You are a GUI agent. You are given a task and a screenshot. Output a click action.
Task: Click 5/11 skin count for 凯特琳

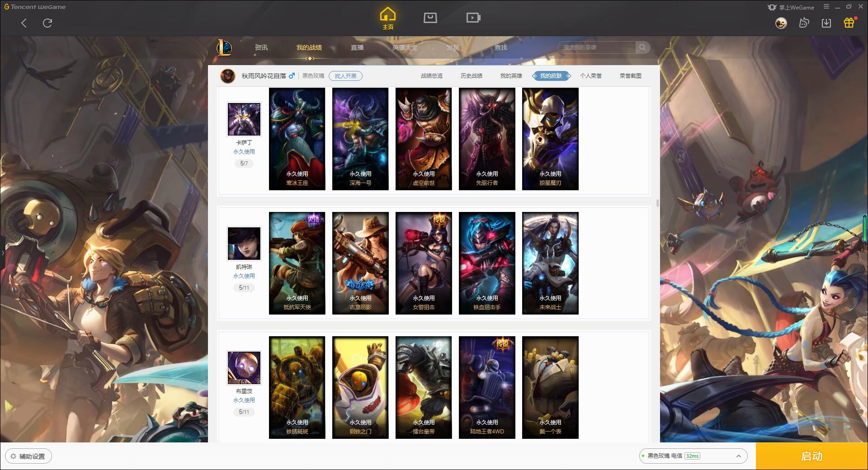point(244,287)
